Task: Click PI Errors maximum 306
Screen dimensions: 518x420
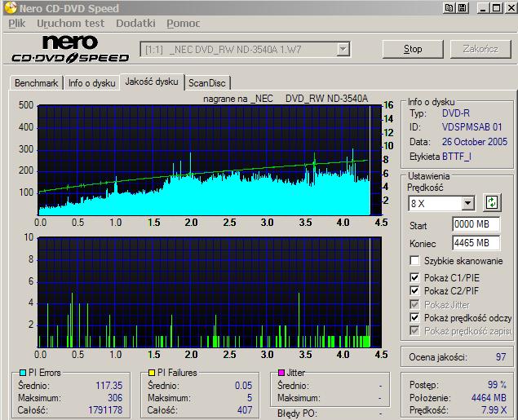Action: 115,397
